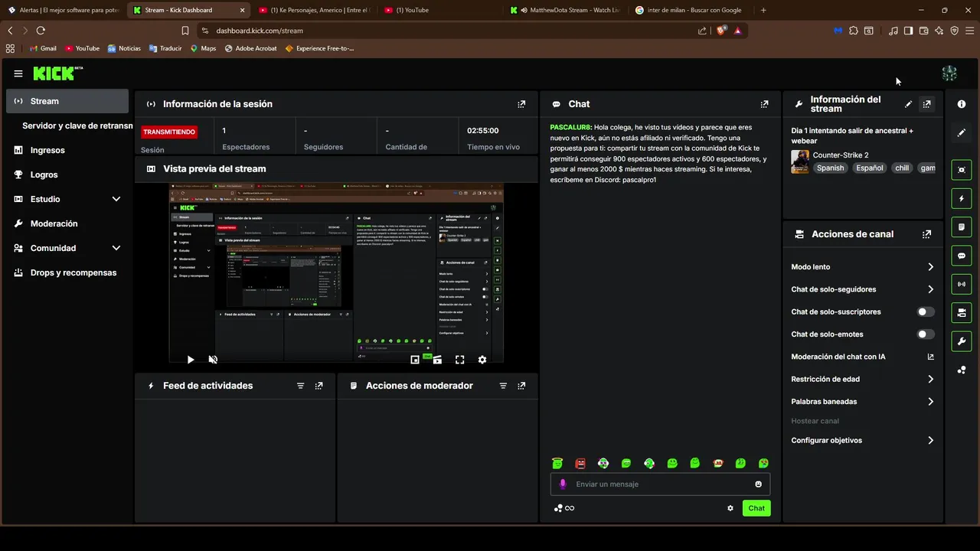Toggle the wrench stream info sidebar icon
The image size is (980, 551).
tap(962, 341)
